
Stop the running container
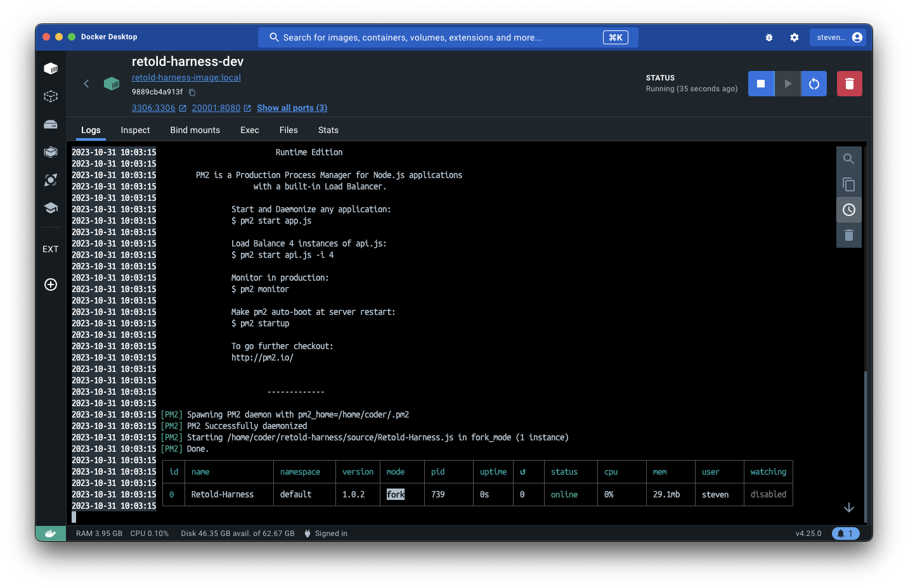(761, 84)
